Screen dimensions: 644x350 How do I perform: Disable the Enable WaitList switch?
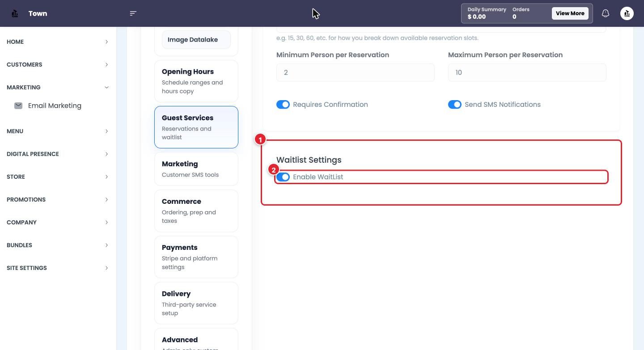click(x=283, y=177)
